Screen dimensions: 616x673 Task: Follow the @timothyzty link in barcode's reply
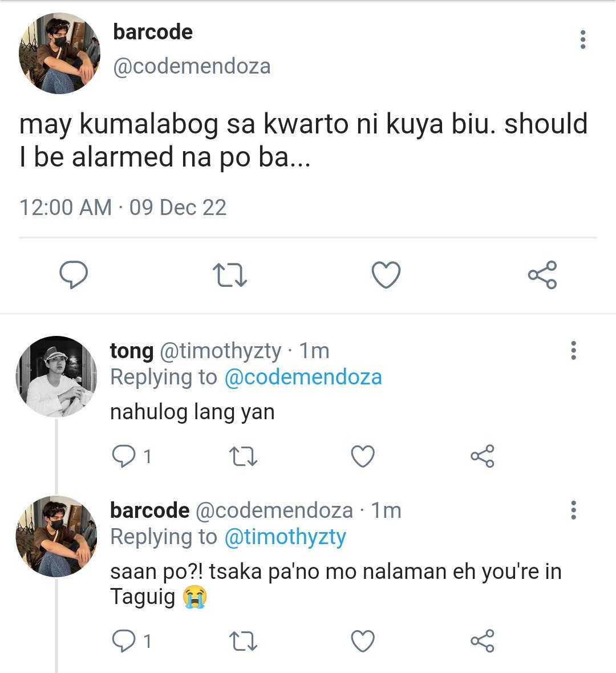(x=285, y=537)
